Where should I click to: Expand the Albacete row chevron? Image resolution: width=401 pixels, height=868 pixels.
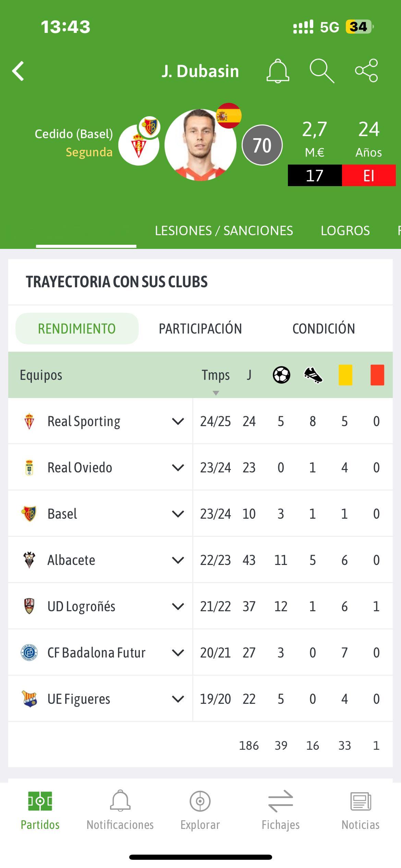178,560
